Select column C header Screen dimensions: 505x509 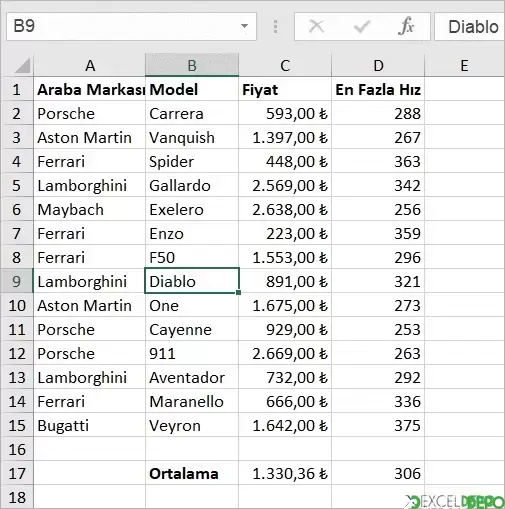[285, 65]
